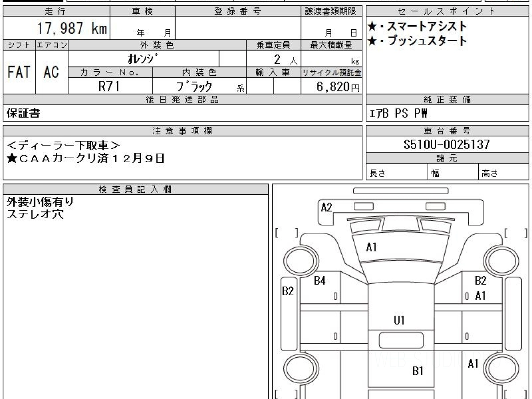Click the A1 mark directly beside B2 on door
Viewport: 532px width, 399px height.
click(480, 296)
